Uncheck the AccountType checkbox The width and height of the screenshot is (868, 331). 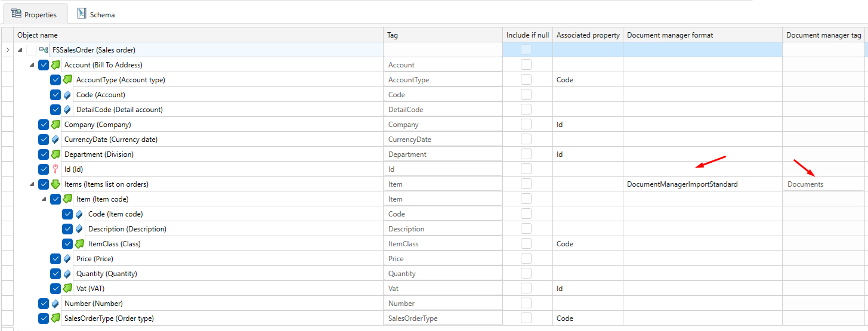pos(55,80)
